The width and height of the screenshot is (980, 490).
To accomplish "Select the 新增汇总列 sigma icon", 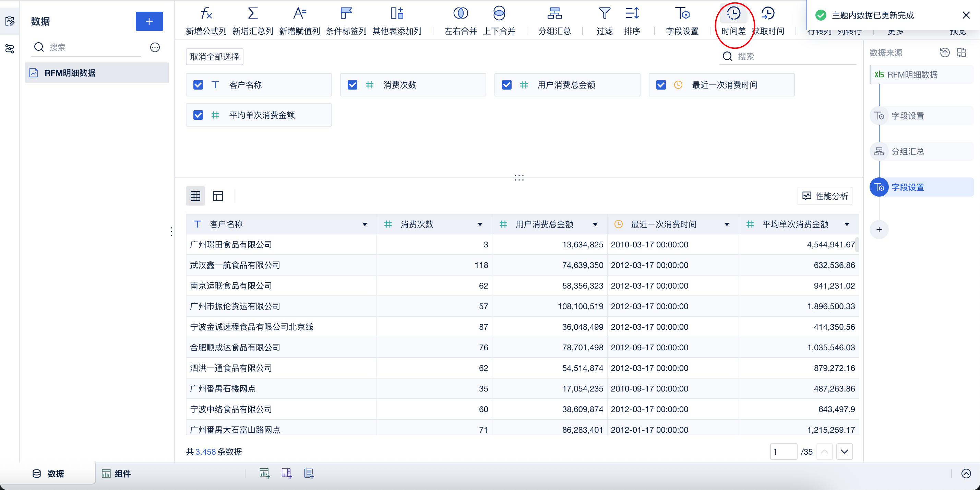I will (x=253, y=14).
